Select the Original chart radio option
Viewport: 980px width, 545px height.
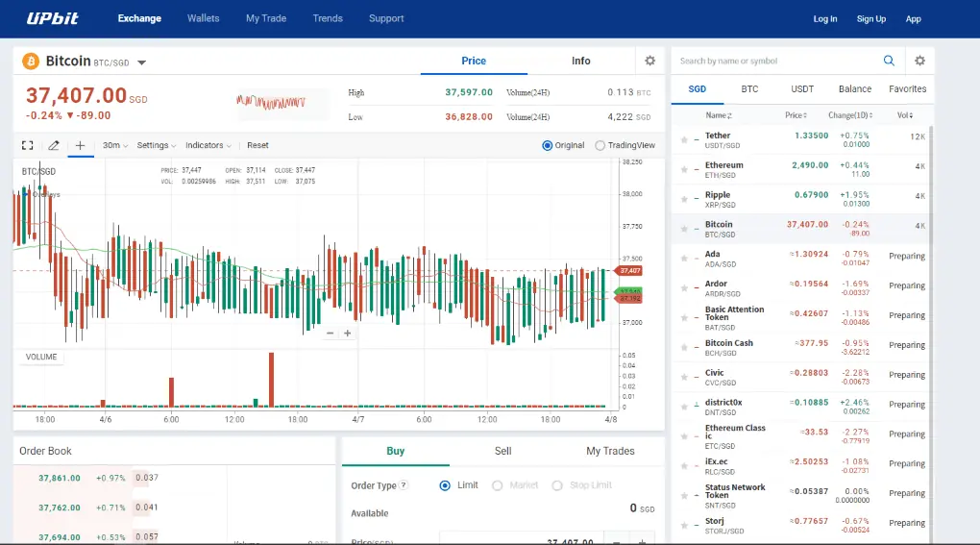coord(548,146)
